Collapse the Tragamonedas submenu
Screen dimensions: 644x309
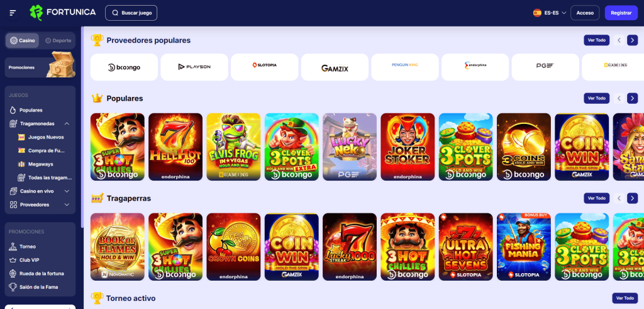click(67, 124)
